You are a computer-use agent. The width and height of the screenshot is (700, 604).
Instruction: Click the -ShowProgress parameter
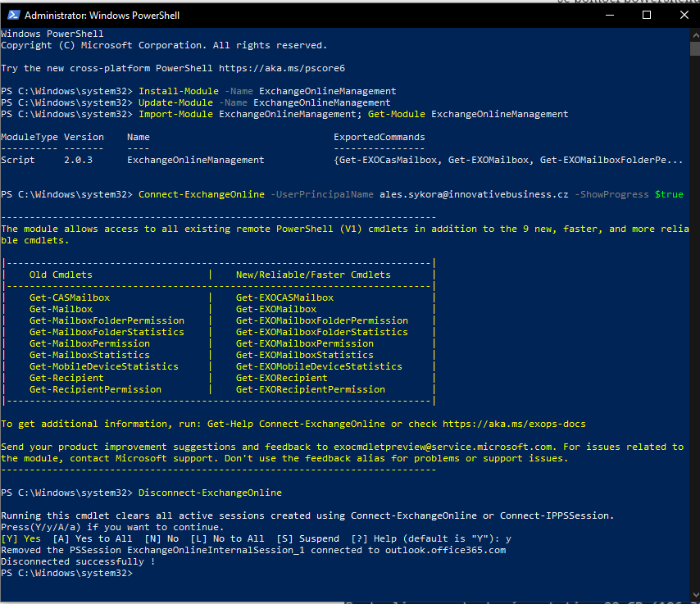point(611,194)
